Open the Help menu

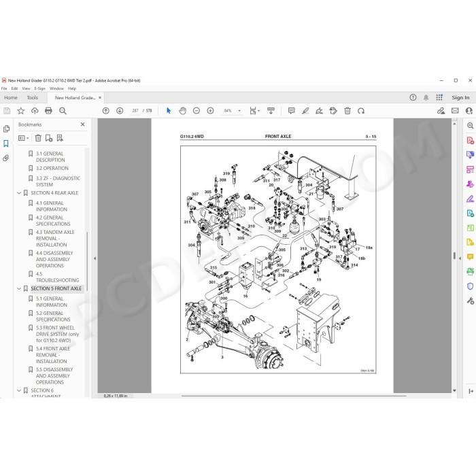click(x=72, y=88)
